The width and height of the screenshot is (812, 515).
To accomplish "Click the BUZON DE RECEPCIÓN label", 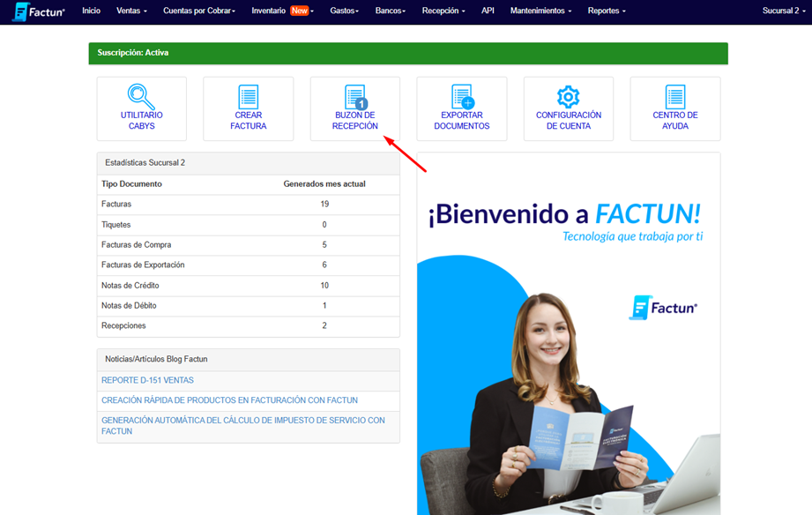I will [x=355, y=120].
